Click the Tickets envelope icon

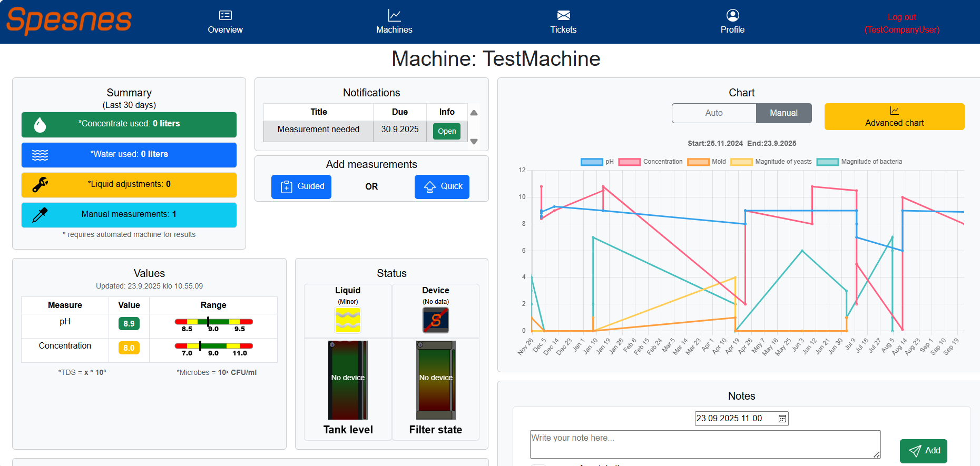(563, 15)
